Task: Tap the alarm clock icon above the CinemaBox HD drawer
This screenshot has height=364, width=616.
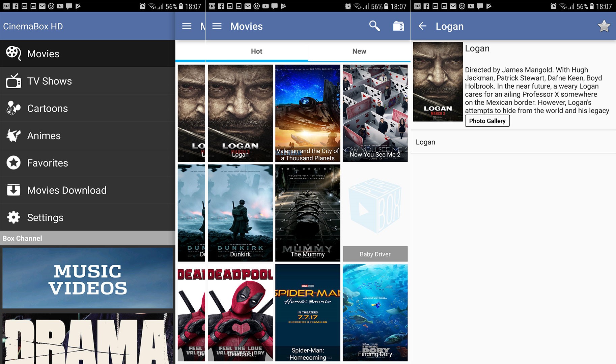Action: tap(143, 6)
